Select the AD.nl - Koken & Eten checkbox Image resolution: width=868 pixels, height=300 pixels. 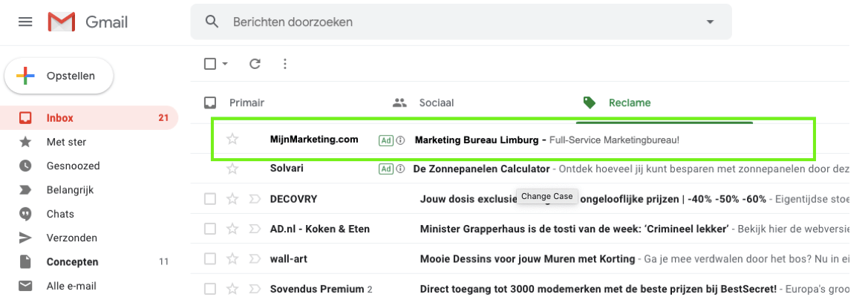210,229
